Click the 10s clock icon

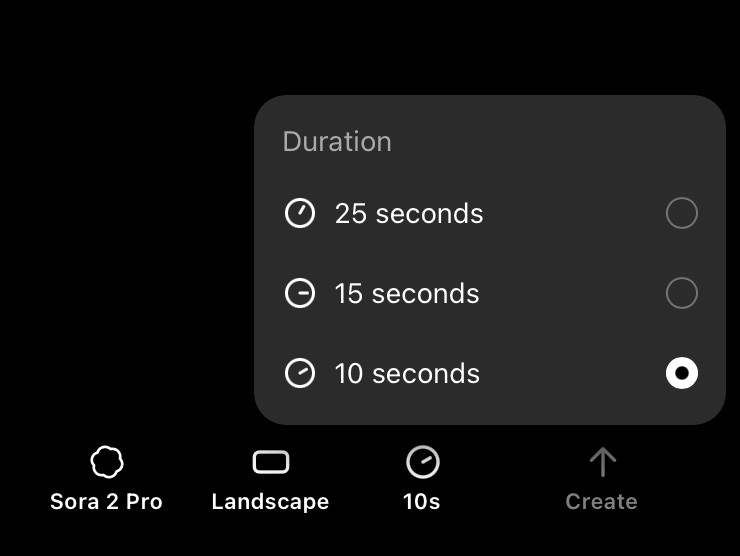[x=422, y=462]
